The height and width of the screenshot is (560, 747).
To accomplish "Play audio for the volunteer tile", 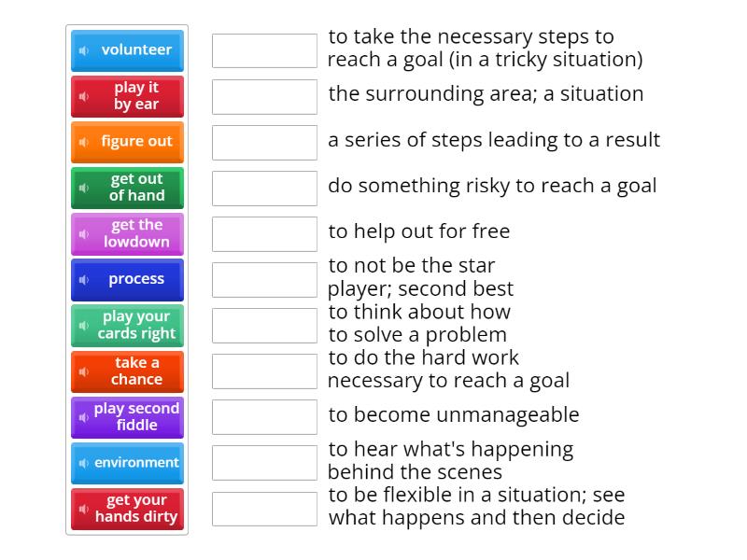I will 84,50.
